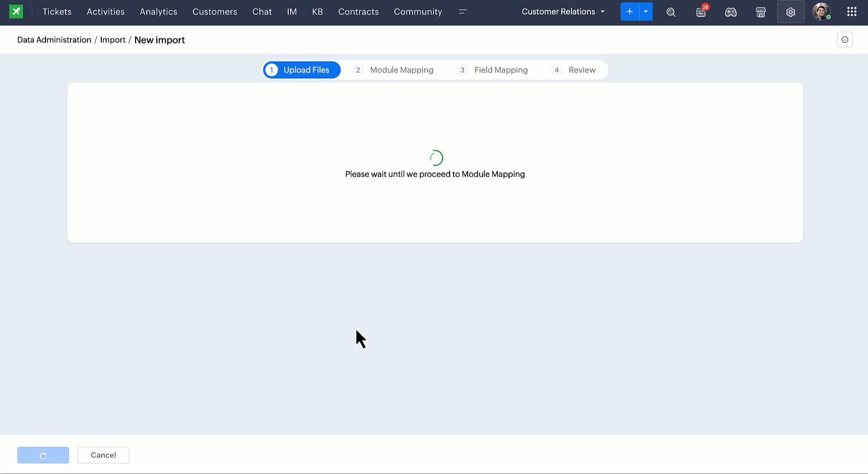The image size is (868, 474).
Task: Click the navigation overflow icon beside Community
Action: tap(462, 12)
